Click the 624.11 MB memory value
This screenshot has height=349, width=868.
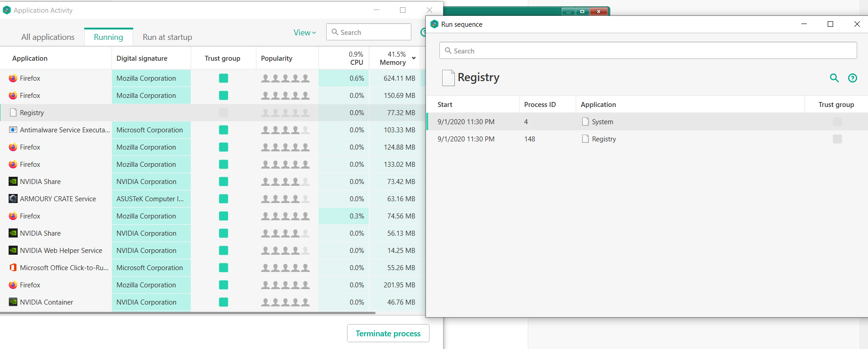(x=400, y=78)
